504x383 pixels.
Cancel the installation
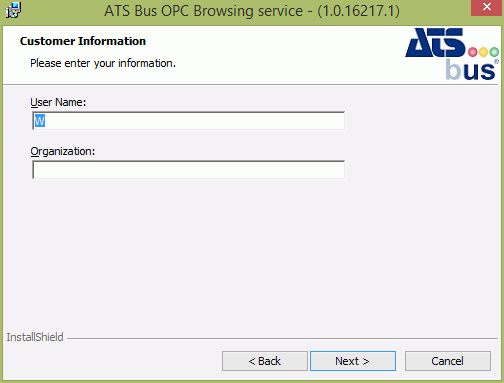point(448,361)
